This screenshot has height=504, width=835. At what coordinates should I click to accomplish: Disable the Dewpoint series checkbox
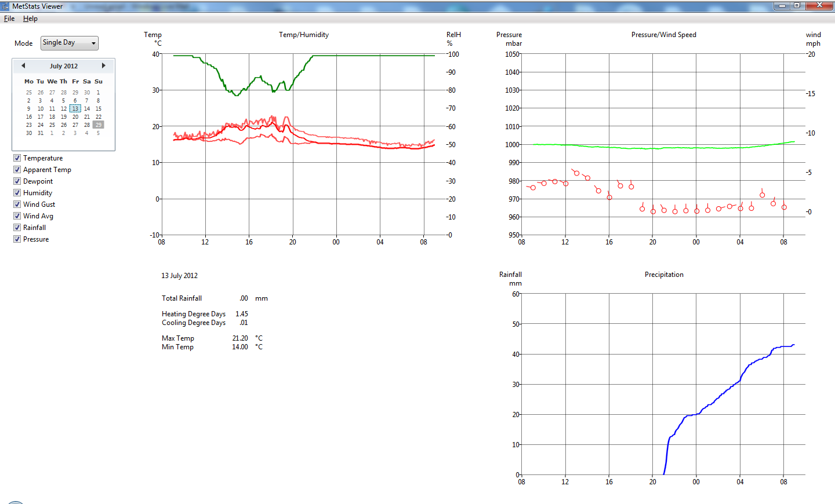click(17, 181)
